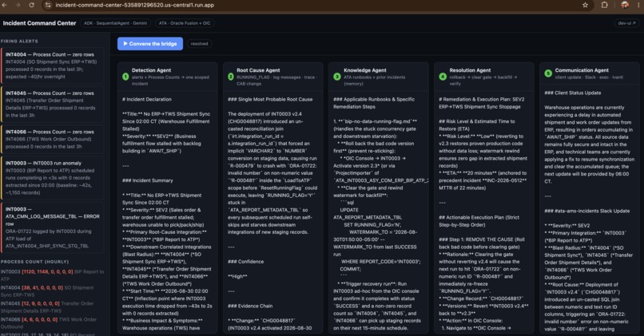This screenshot has width=644, height=336.
Task: Select the Resolution Agent card heading
Action: [470, 70]
